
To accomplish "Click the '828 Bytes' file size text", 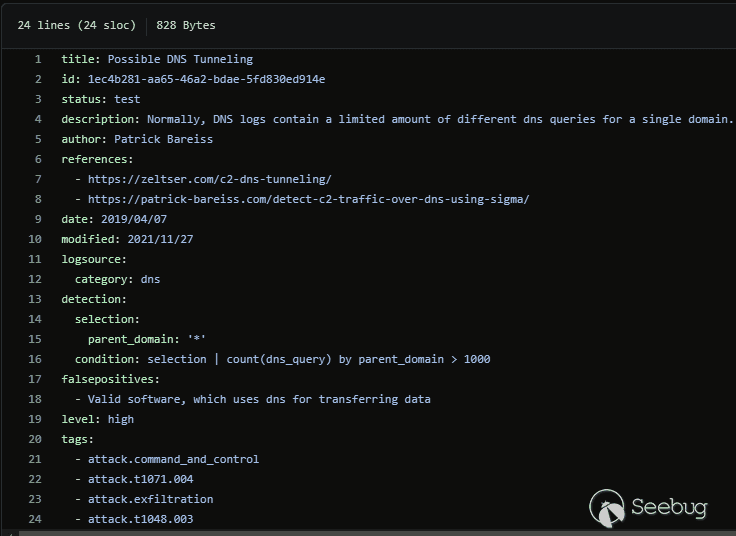I will coord(185,25).
